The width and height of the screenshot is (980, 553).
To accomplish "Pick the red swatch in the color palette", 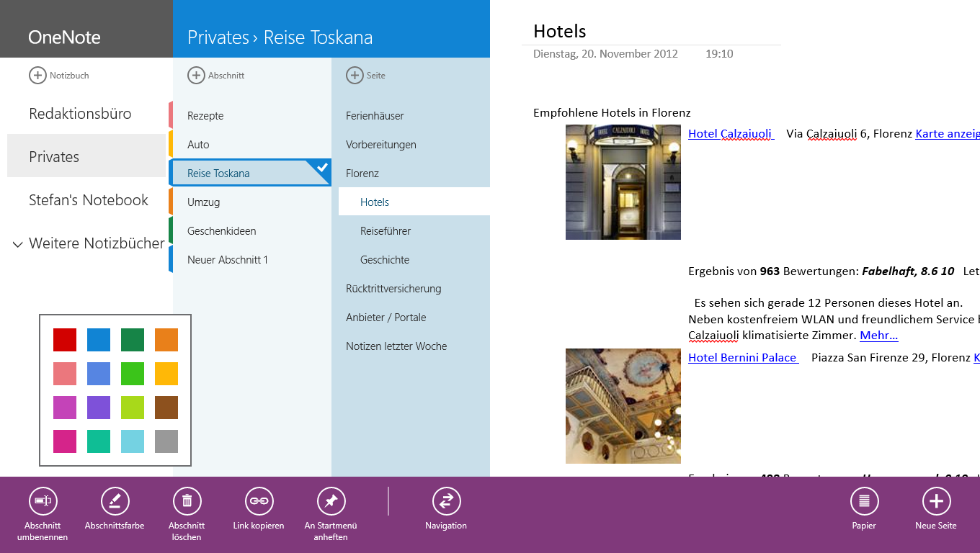I will 64,339.
